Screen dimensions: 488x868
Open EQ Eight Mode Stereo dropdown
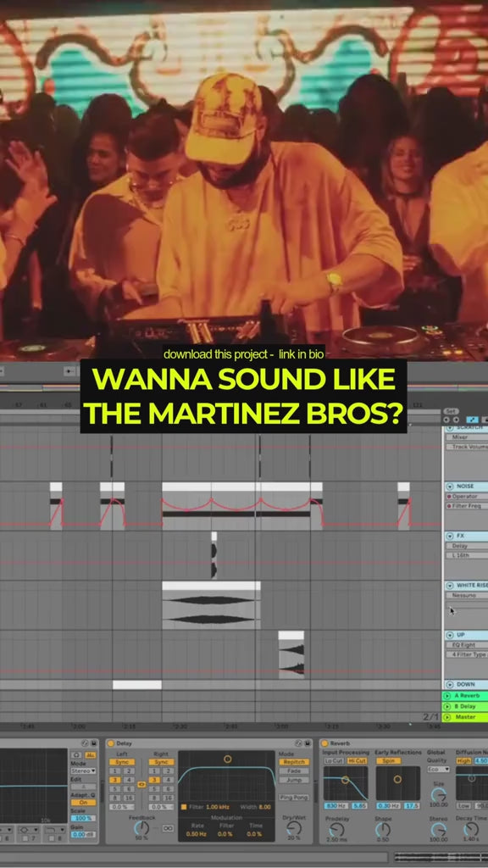[x=83, y=771]
